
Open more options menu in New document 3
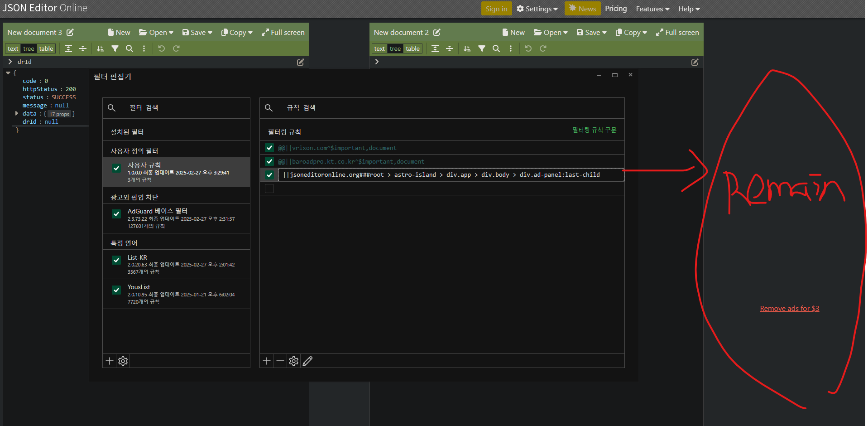tap(144, 48)
